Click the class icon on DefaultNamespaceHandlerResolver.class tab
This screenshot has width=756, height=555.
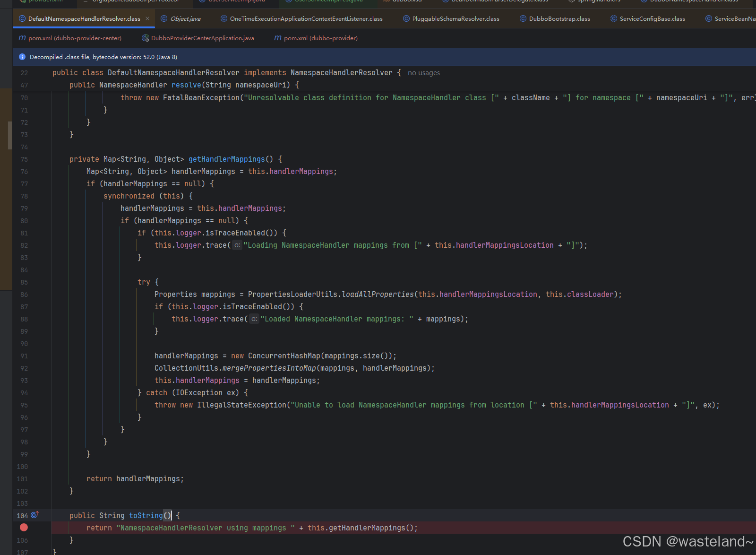22,18
